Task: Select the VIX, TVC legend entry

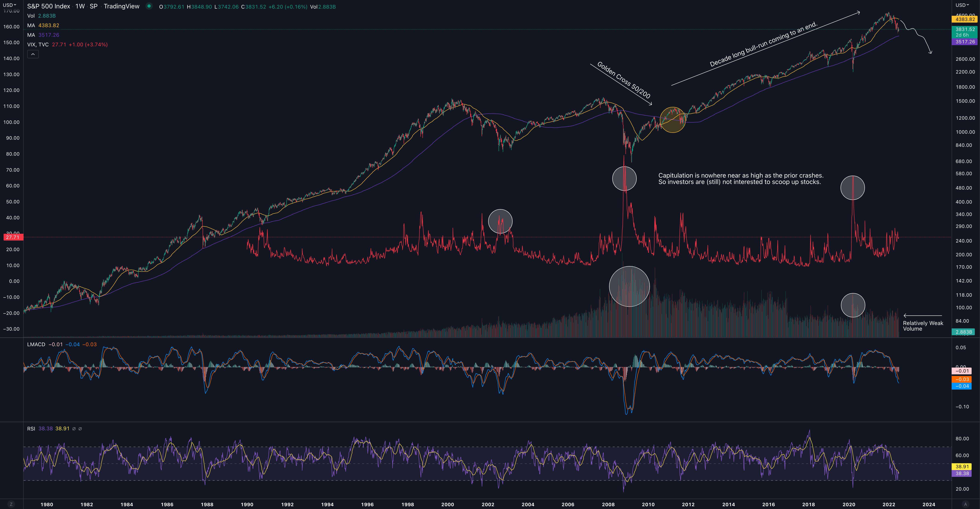Action: pyautogui.click(x=38, y=45)
